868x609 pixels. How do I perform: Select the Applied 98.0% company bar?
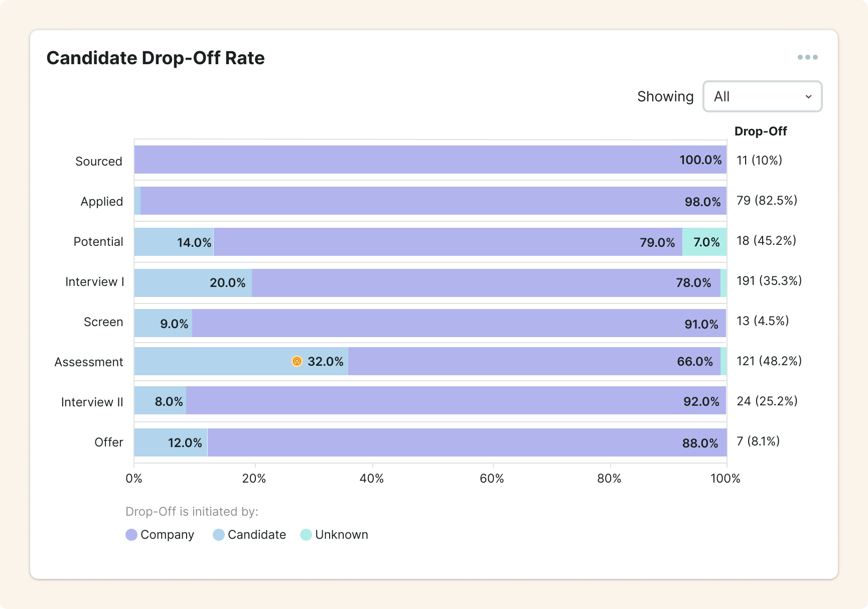click(433, 201)
